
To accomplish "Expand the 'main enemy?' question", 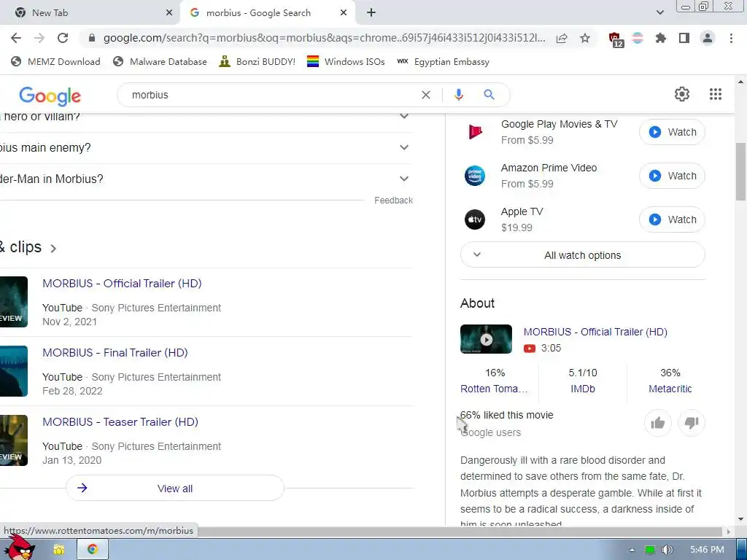I will pos(404,147).
